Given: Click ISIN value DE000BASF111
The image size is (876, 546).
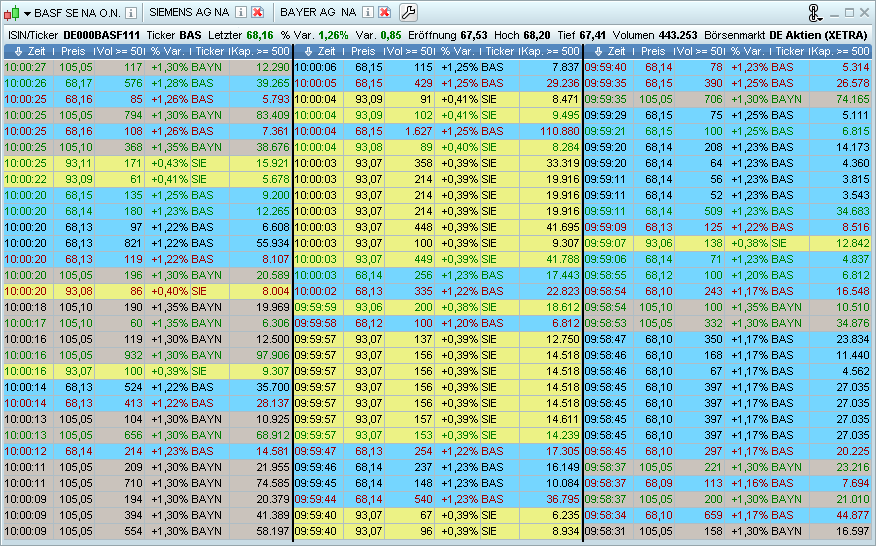Looking at the screenshot, I should click(x=102, y=35).
